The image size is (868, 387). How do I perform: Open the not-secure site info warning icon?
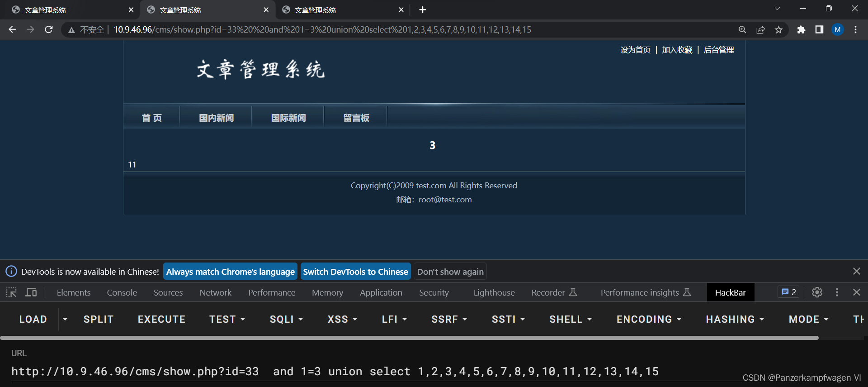tap(71, 30)
